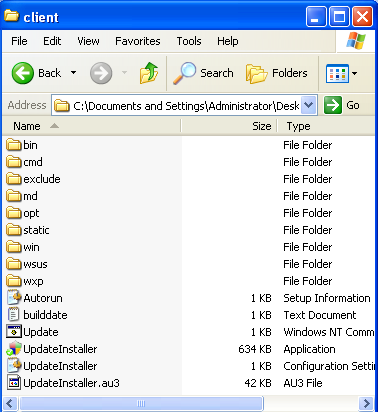
Task: Select the Autorun setup information icon
Action: [x=14, y=298]
